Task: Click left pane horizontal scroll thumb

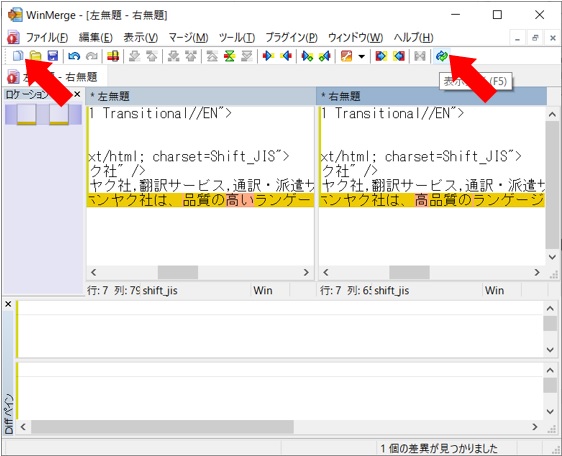Action: (178, 272)
